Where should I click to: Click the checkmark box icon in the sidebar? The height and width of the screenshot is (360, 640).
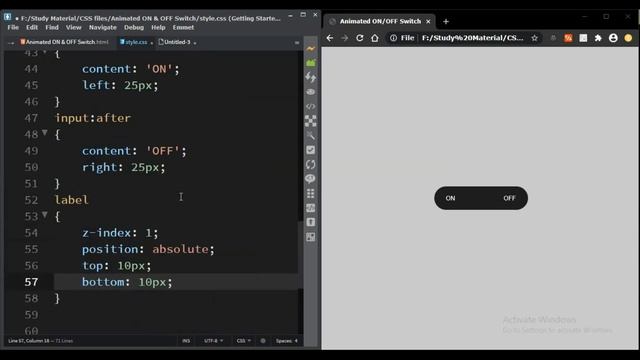click(311, 150)
